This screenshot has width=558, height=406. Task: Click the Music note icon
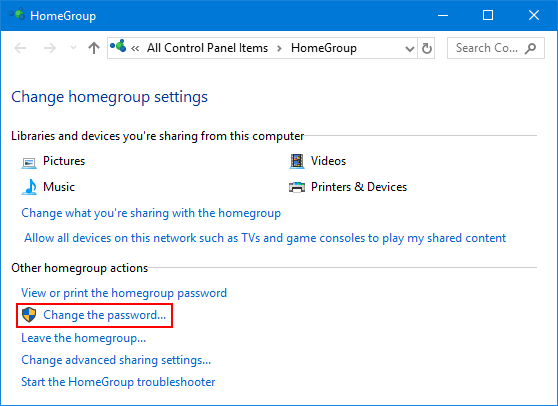[29, 187]
